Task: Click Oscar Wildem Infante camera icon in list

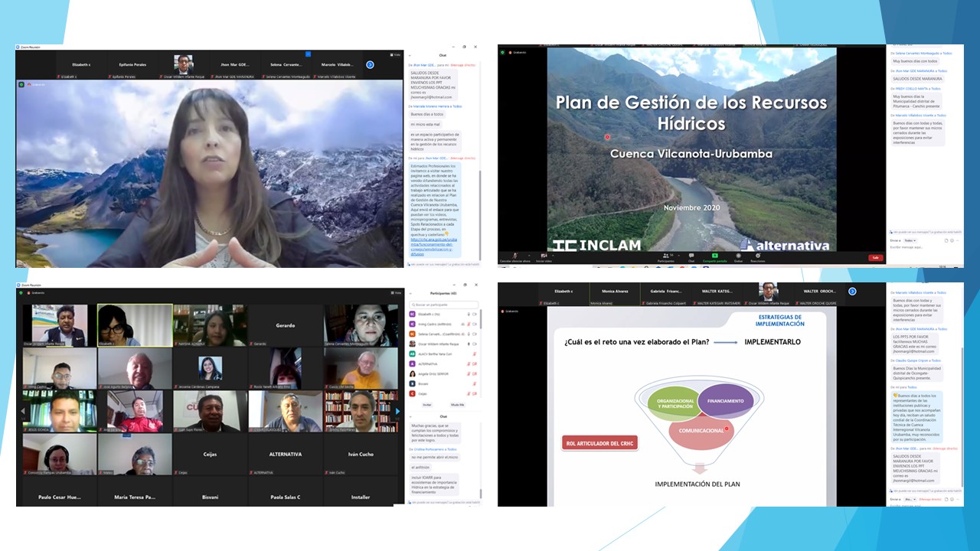Action: [475, 344]
